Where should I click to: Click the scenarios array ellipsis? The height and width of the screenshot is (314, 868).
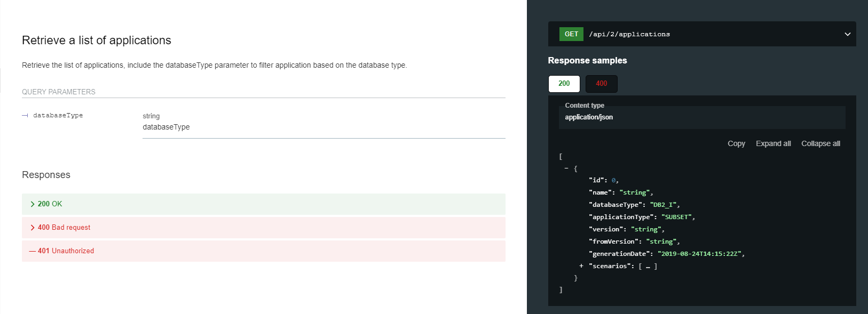(x=648, y=267)
